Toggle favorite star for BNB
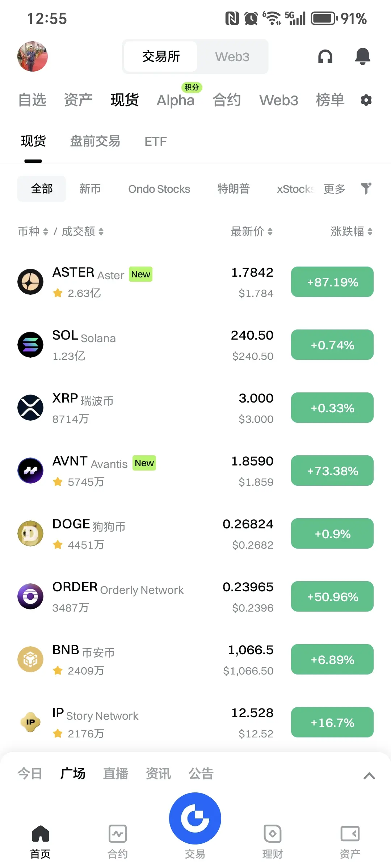391x868 pixels. click(x=58, y=671)
